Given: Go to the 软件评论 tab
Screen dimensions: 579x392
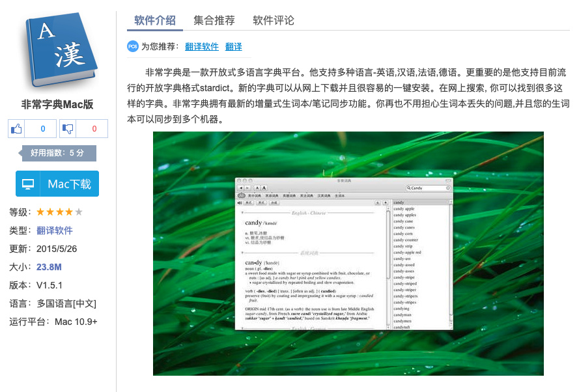Looking at the screenshot, I should point(274,20).
